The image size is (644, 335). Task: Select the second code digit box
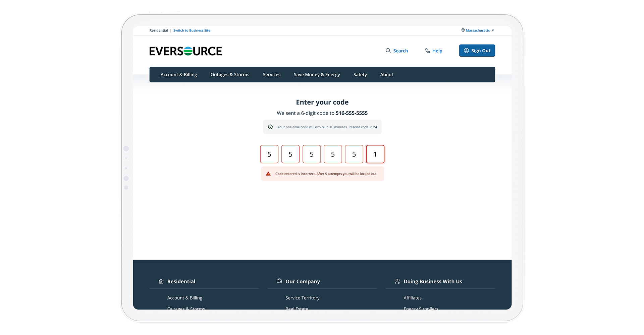coord(290,154)
